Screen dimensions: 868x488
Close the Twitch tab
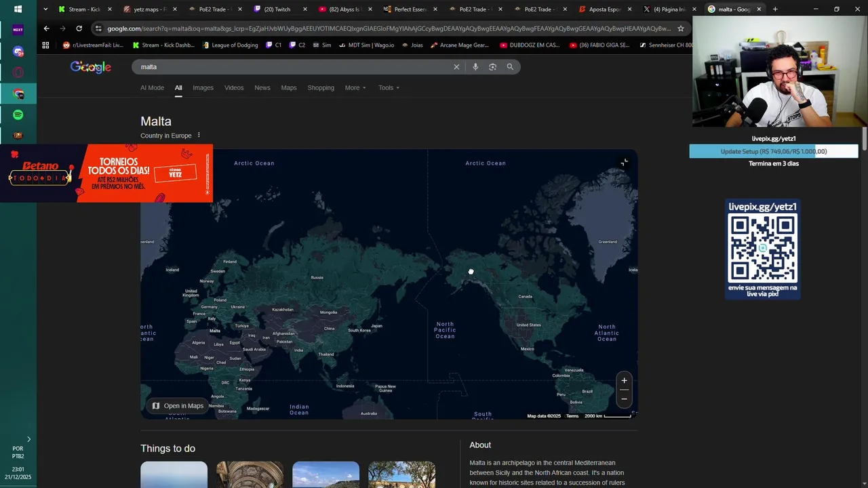[304, 9]
